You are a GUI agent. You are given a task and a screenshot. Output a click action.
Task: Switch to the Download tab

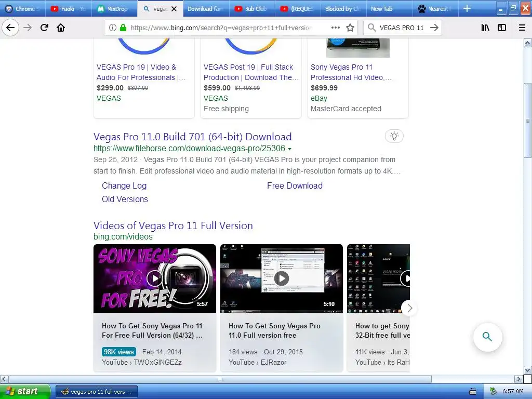(206, 9)
